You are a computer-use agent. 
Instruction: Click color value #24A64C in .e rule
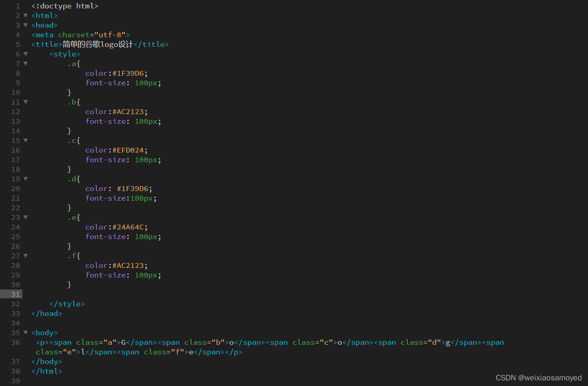point(128,227)
